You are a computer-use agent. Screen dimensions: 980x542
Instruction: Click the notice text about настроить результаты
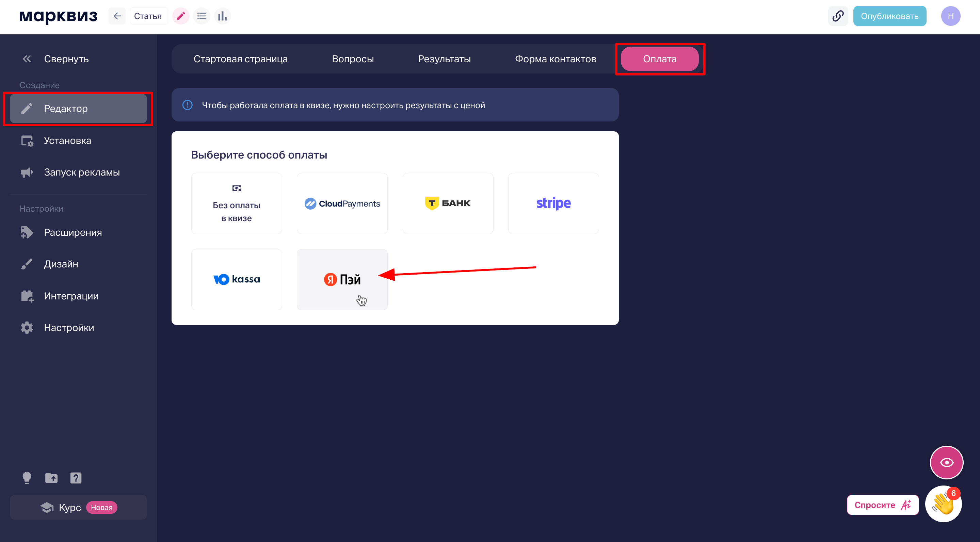(343, 105)
